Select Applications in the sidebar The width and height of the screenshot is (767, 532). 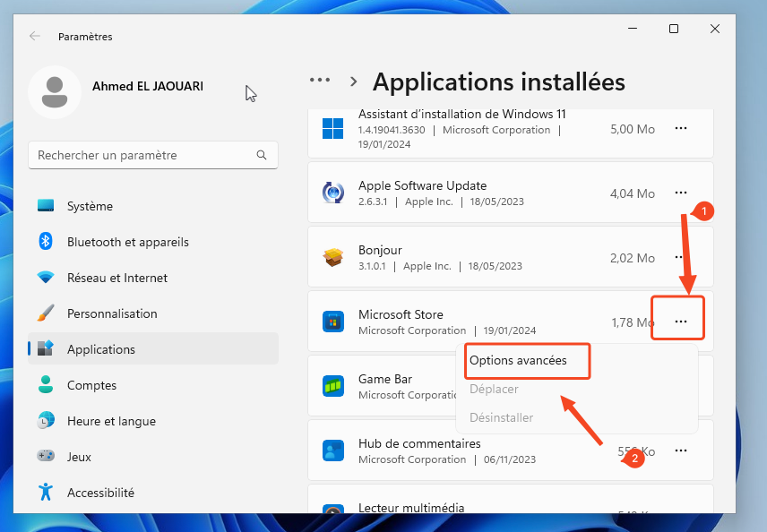pos(100,349)
